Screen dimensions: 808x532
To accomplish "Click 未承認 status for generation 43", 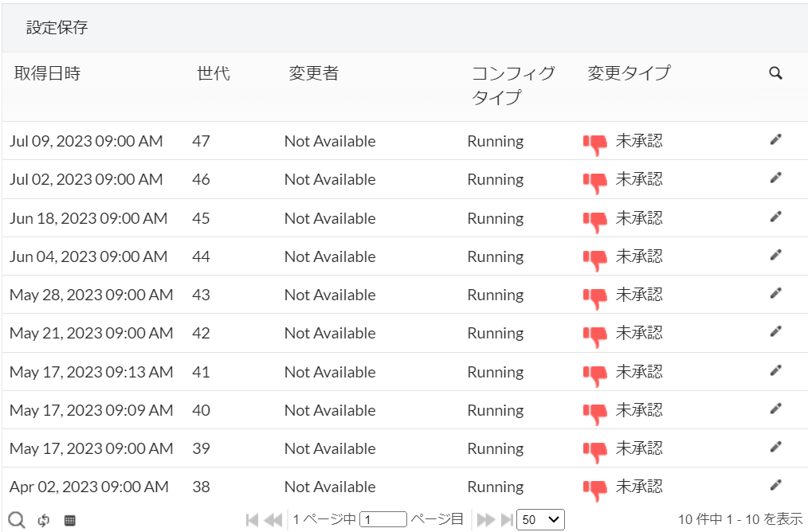I will tap(639, 295).
